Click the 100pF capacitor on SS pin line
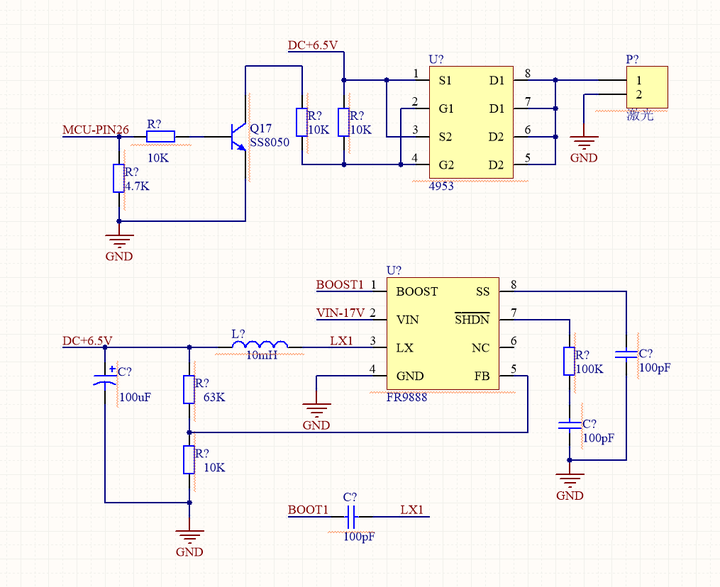The image size is (720, 587). click(x=626, y=354)
